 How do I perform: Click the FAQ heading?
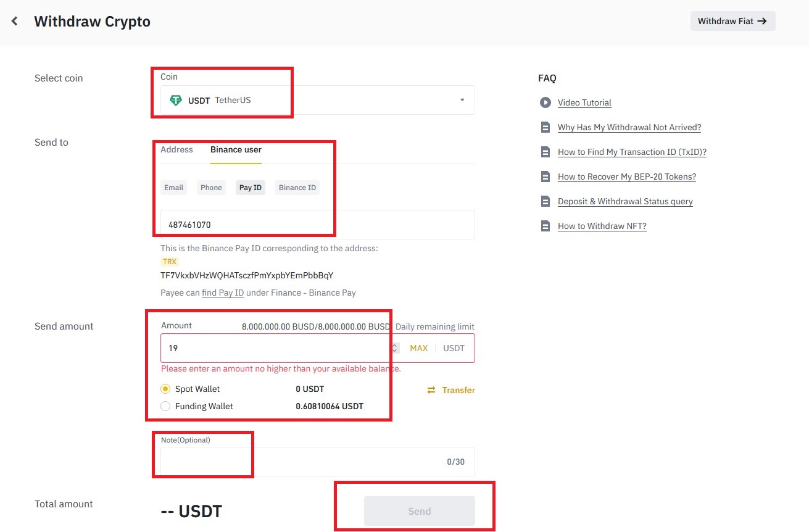(547, 78)
